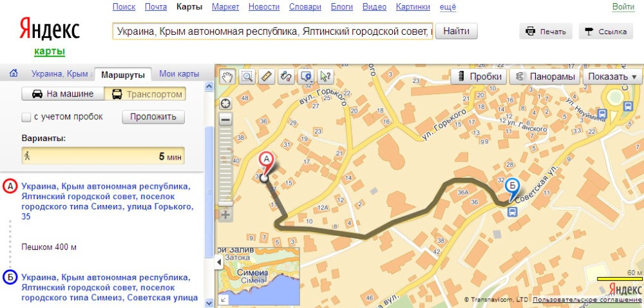Viewport: 644px width, 308px height.
Task: Select the zoom-to-area magnifier tool
Action: [x=247, y=77]
